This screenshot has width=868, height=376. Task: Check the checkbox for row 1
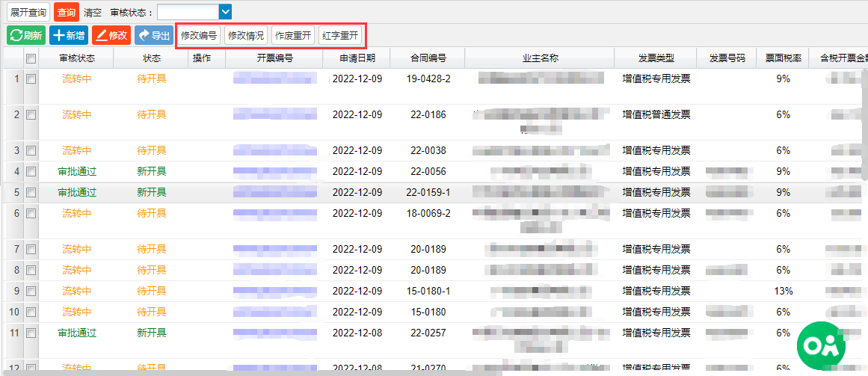pos(31,78)
